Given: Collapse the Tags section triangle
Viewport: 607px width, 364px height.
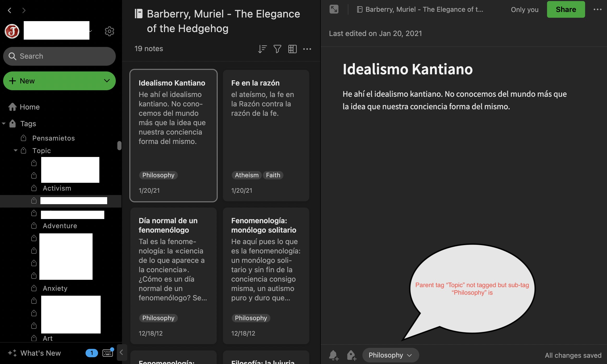Looking at the screenshot, I should pyautogui.click(x=4, y=124).
